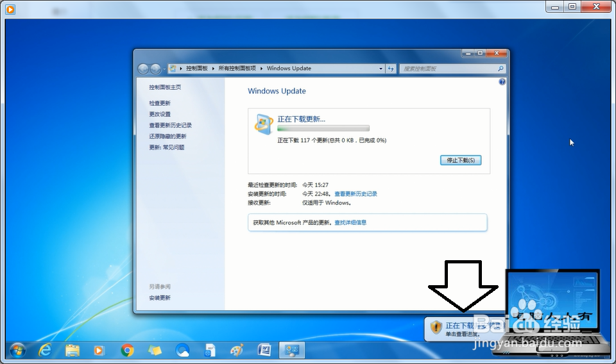Image resolution: width=616 pixels, height=364 pixels.
Task: Maximize the outer video player window
Action: [x=572, y=6]
